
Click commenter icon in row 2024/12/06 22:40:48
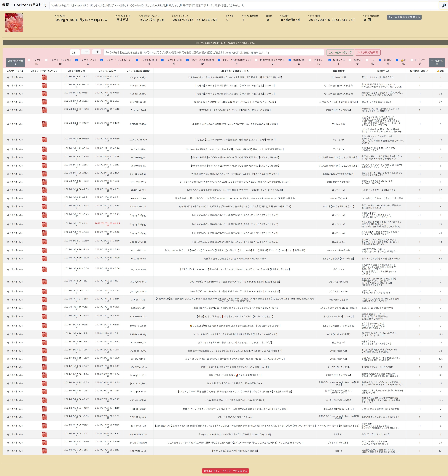[x=44, y=351]
